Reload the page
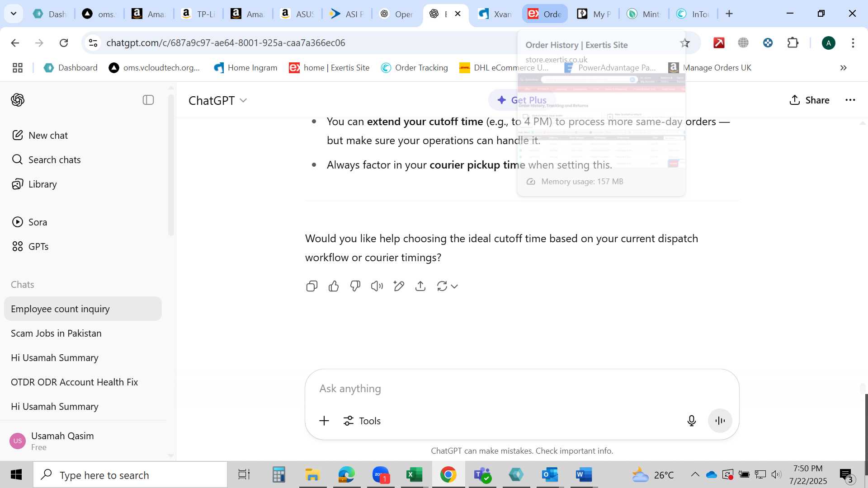 pos(64,42)
